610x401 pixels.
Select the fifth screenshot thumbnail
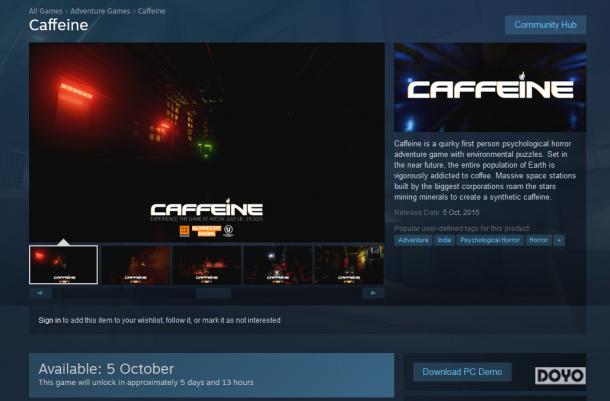tap(349, 264)
